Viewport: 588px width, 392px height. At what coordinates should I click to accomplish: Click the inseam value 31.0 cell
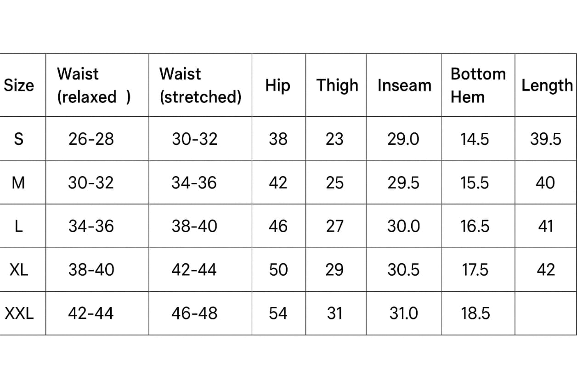coord(403,313)
